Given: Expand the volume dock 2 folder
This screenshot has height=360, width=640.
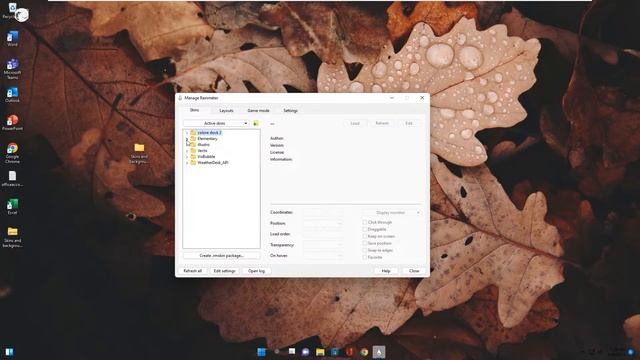Looking at the screenshot, I should pos(187,133).
